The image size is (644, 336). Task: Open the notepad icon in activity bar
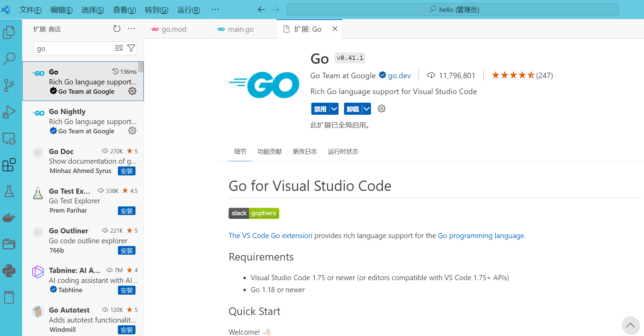pyautogui.click(x=9, y=297)
